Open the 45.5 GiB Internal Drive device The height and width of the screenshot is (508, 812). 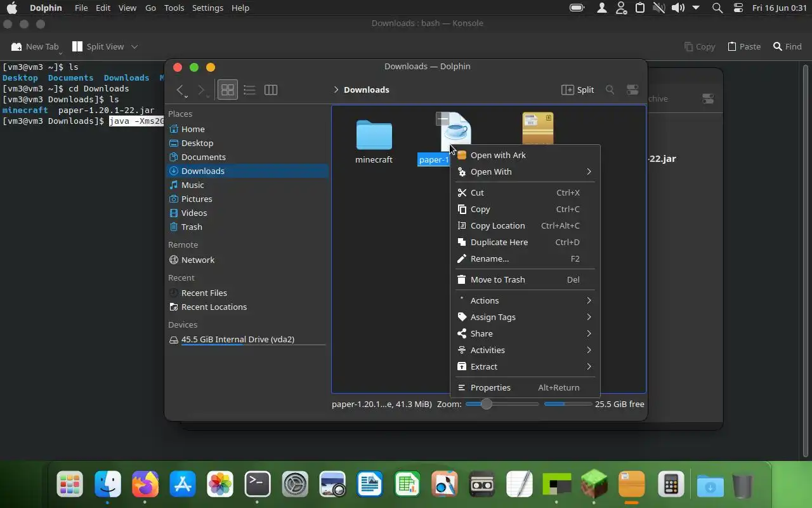[247, 340]
